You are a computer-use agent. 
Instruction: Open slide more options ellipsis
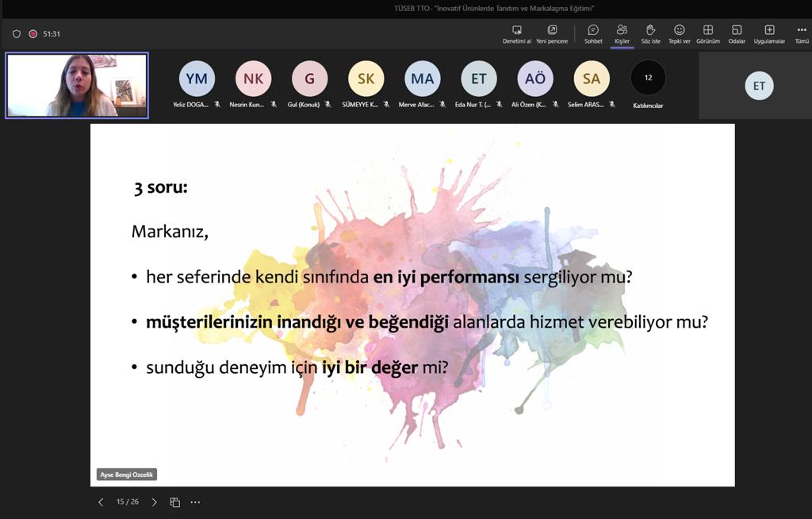pyautogui.click(x=195, y=502)
